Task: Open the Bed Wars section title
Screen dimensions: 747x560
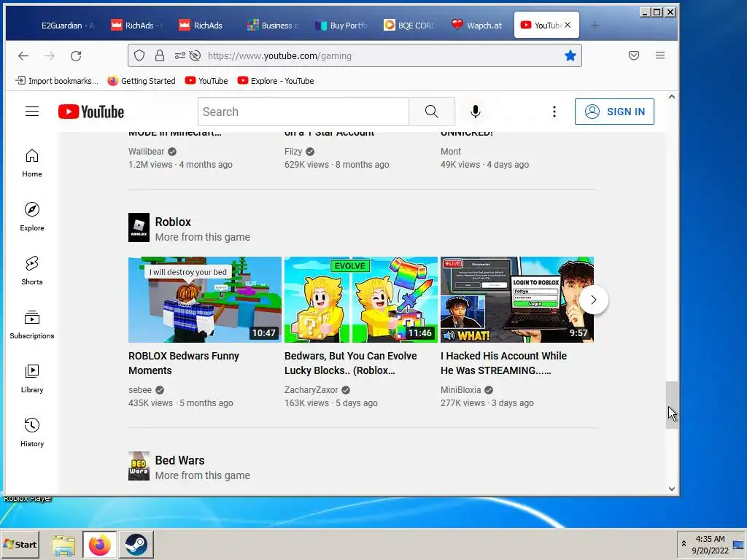Action: tap(179, 460)
